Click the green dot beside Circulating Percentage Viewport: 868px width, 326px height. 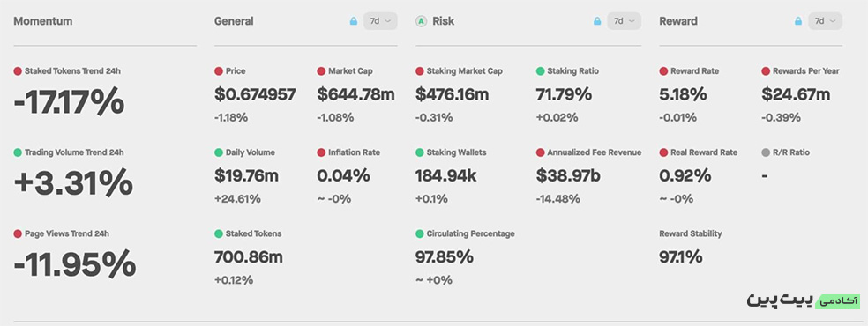(420, 233)
